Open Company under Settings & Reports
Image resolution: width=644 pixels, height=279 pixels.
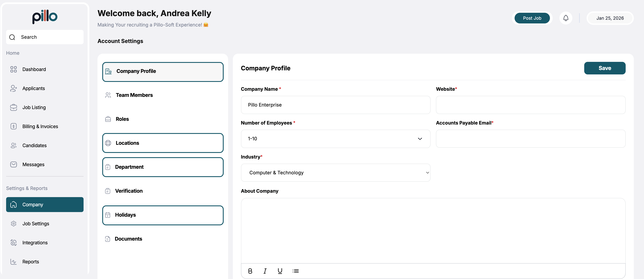(x=45, y=204)
